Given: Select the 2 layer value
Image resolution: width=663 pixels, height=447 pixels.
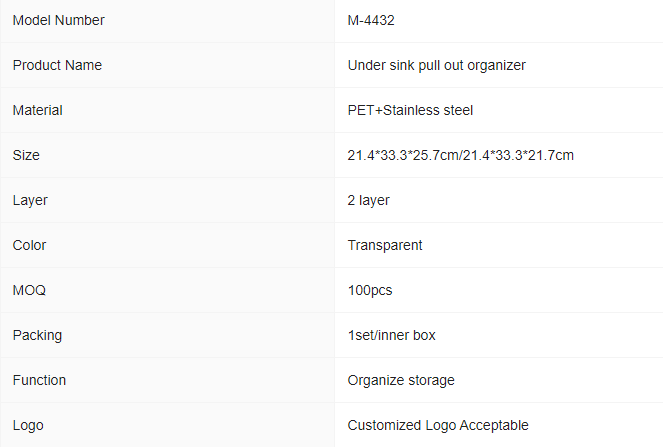Looking at the screenshot, I should (368, 200).
